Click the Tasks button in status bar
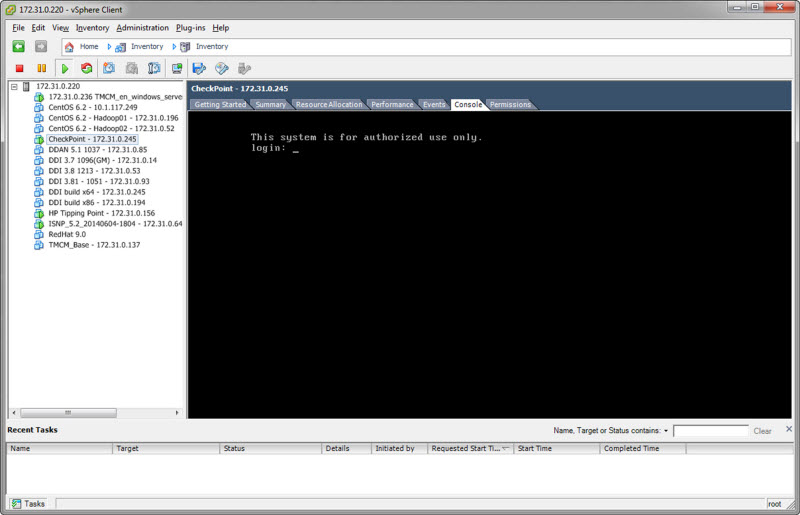This screenshot has width=800, height=515. 28,504
